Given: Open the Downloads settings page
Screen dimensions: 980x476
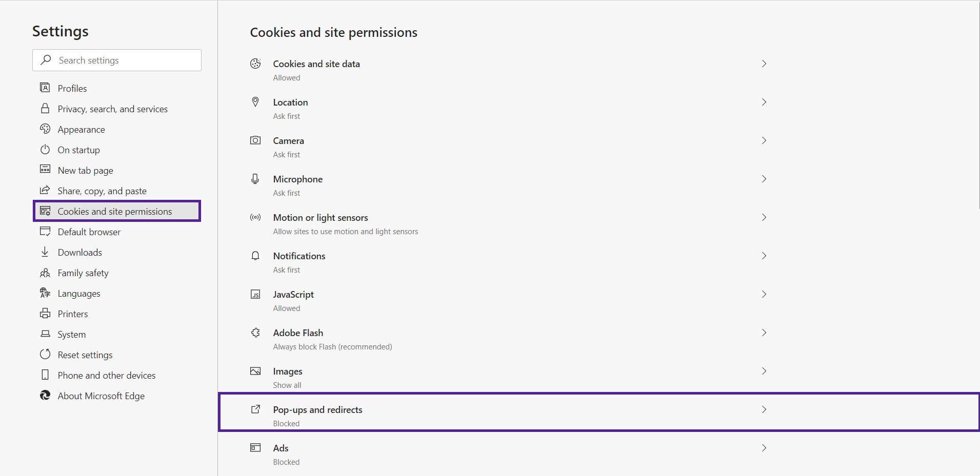Looking at the screenshot, I should 80,252.
